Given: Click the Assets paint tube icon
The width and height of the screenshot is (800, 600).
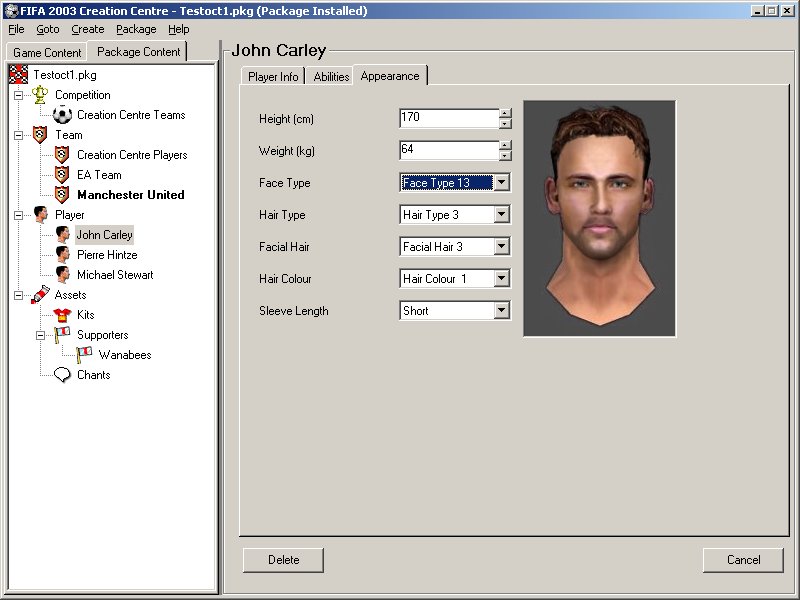Looking at the screenshot, I should [40, 294].
